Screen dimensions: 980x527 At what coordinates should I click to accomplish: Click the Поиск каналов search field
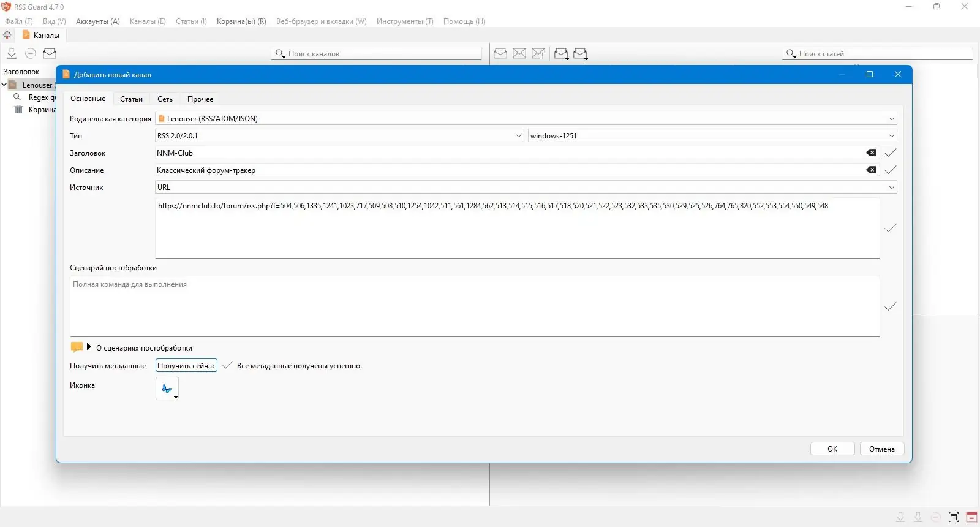(x=377, y=54)
